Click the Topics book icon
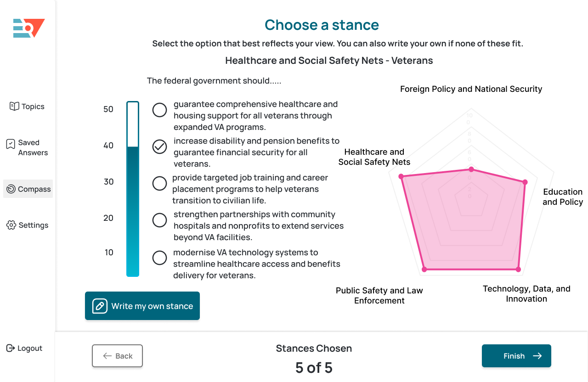Screen dimensions: 588x382 tap(14, 106)
